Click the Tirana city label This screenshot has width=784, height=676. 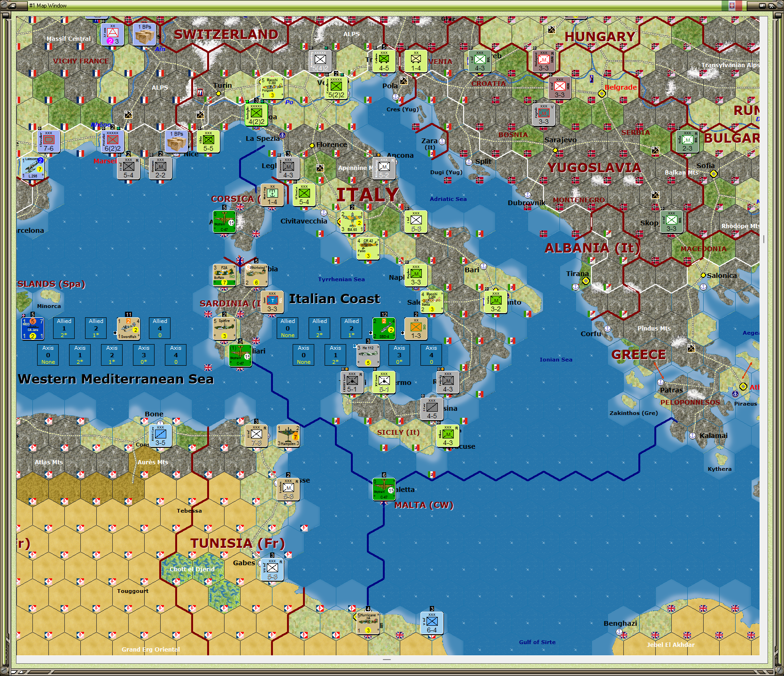pyautogui.click(x=577, y=274)
